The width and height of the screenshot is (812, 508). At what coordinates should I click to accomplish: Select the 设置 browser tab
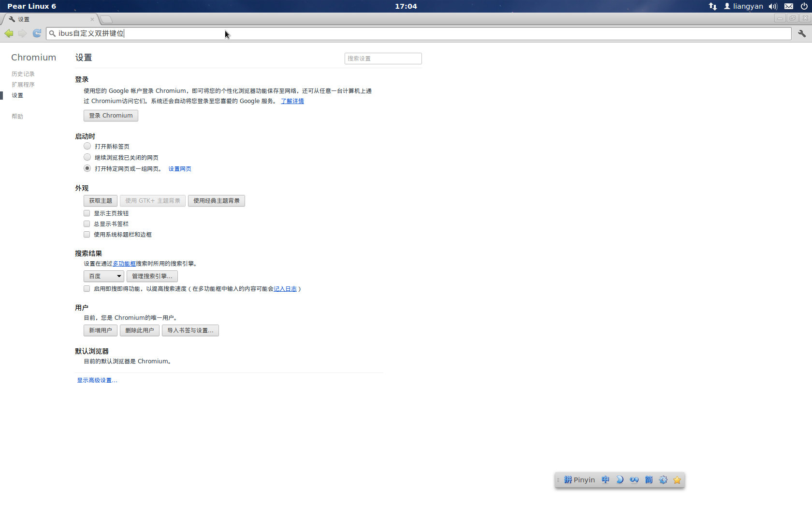point(50,19)
